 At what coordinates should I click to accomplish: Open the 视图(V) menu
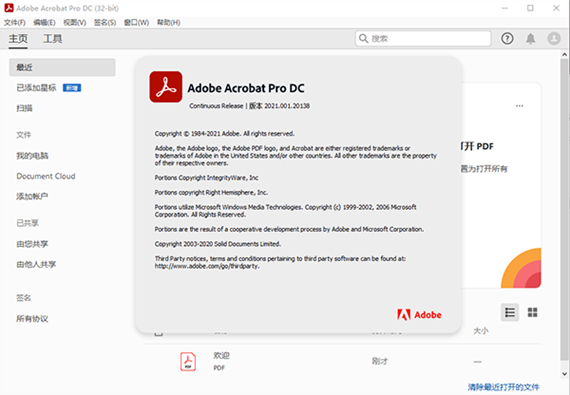pyautogui.click(x=75, y=23)
